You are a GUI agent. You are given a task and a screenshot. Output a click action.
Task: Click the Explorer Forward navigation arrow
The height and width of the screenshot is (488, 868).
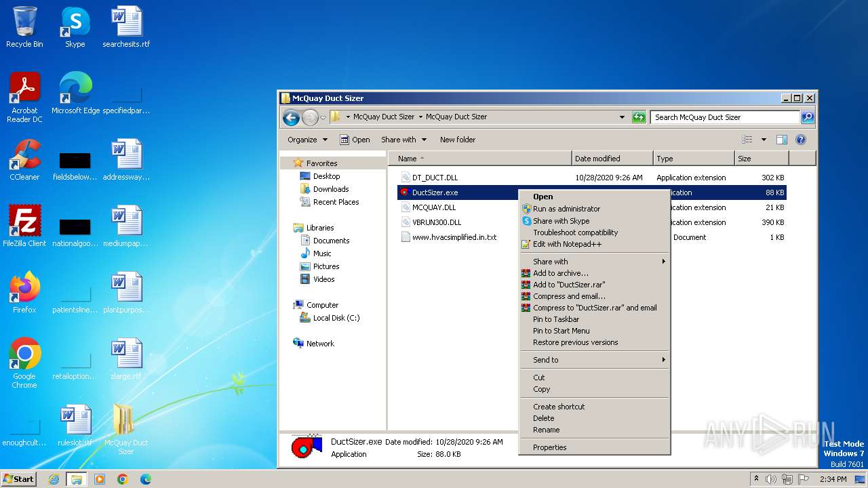tap(310, 117)
